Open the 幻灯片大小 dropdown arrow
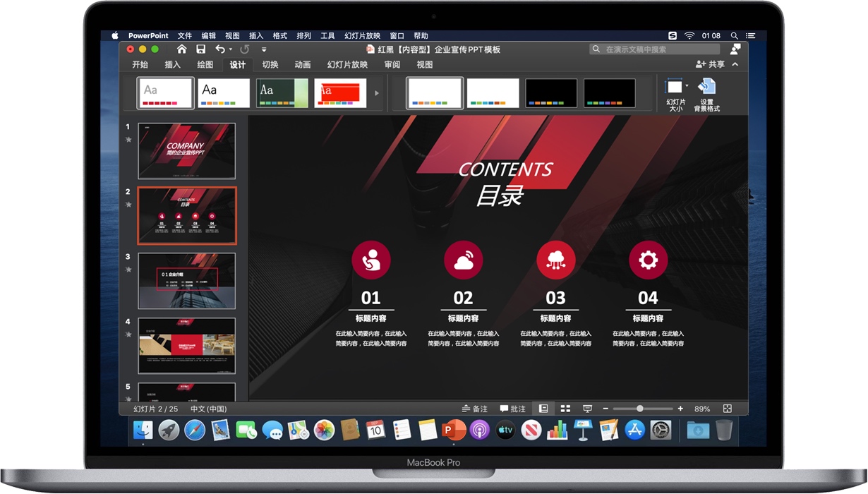The height and width of the screenshot is (494, 868). tap(686, 85)
